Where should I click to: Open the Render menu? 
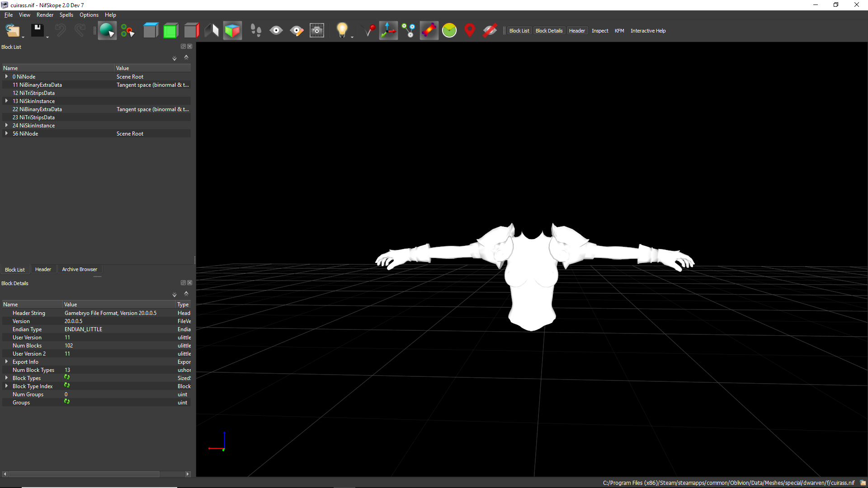tap(45, 15)
